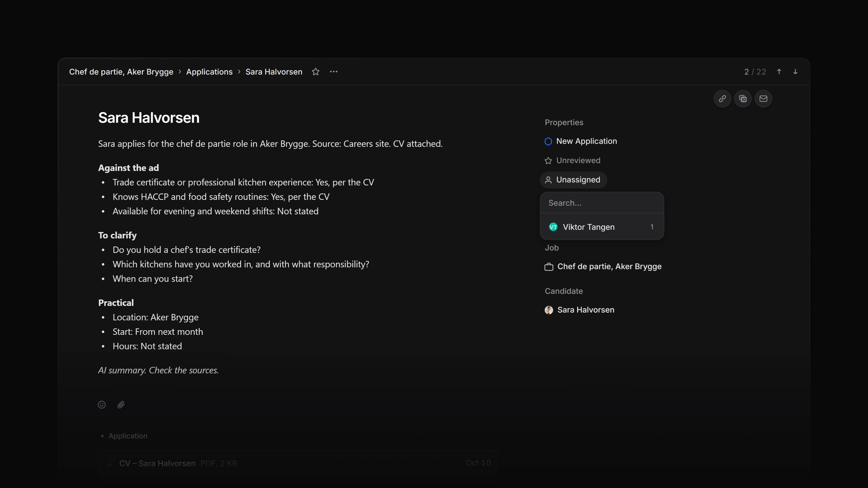Screen dimensions: 868x488
Task: Open Chef de partie, Aker Brygge breadcrumb
Action: pyautogui.click(x=121, y=72)
